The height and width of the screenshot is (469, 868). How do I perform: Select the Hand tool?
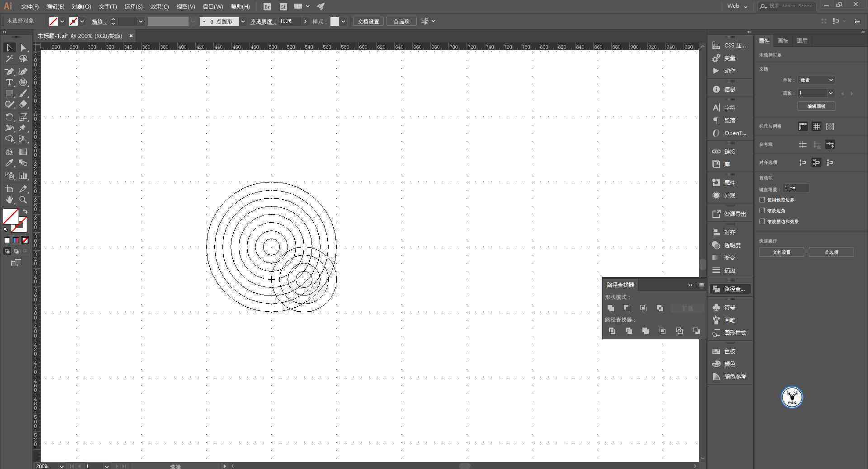[9, 200]
